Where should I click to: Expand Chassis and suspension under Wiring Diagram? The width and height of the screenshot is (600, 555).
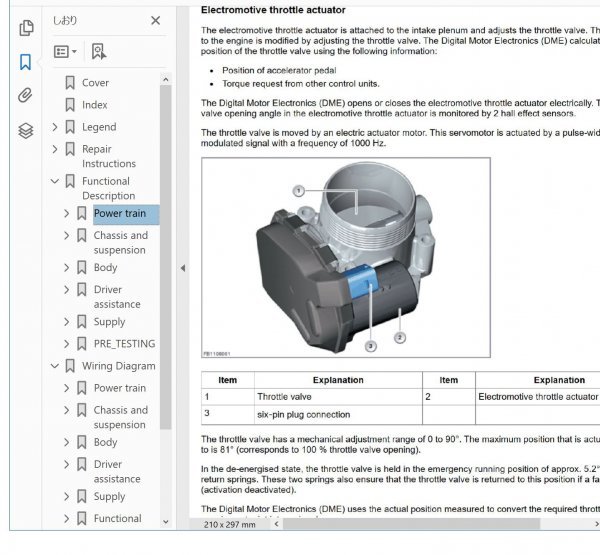pos(67,410)
